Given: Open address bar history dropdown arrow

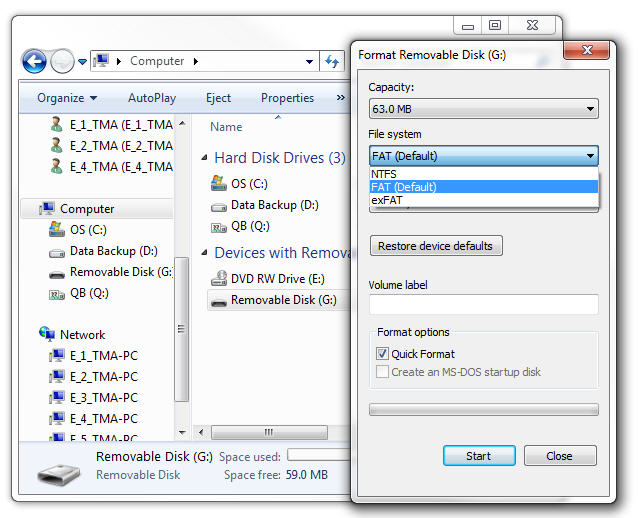Looking at the screenshot, I should [309, 62].
